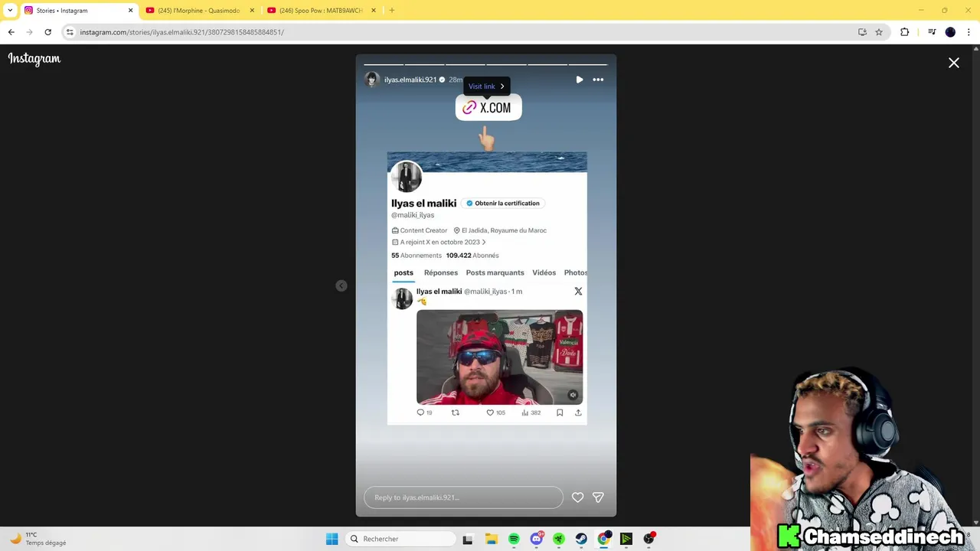
Task: Go back in browser history
Action: coord(11,32)
